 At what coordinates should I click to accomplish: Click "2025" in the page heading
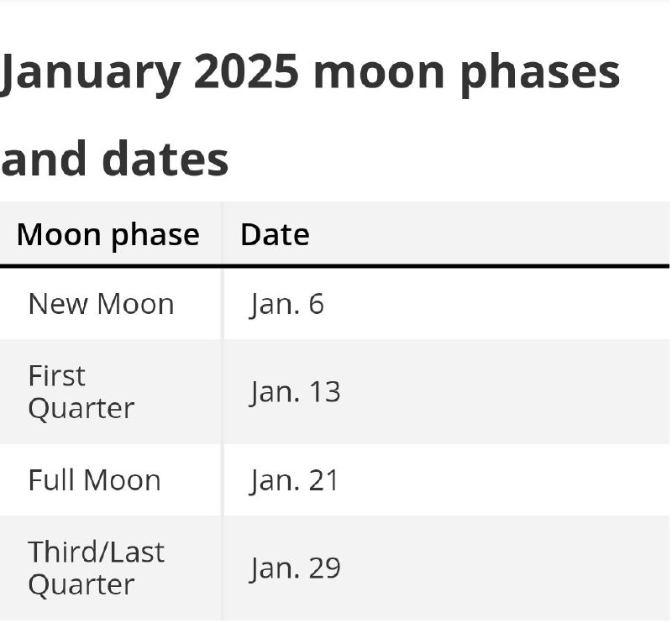246,74
